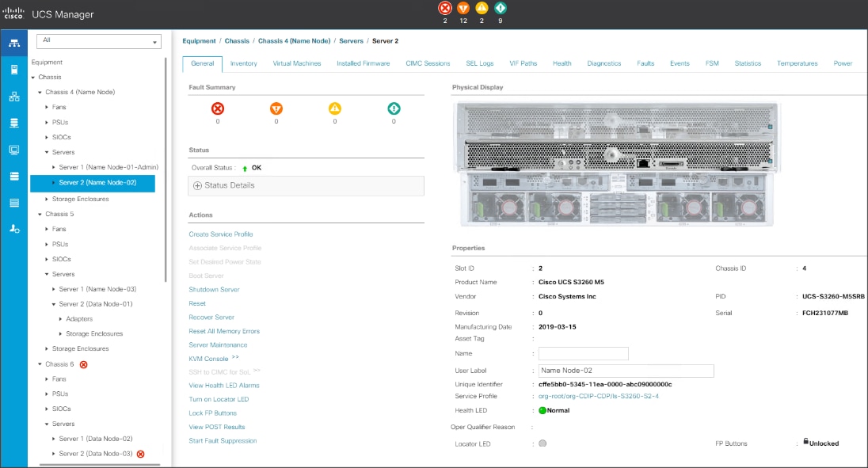Viewport: 868px width, 468px height.
Task: Click the navigation tree vertical scrollbar
Action: [x=166, y=169]
